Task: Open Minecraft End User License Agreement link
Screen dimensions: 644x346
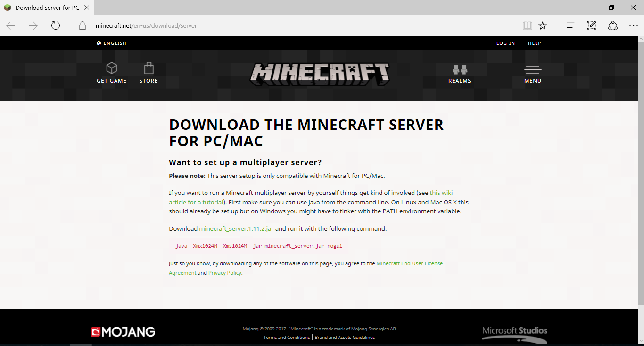Action: (x=305, y=268)
